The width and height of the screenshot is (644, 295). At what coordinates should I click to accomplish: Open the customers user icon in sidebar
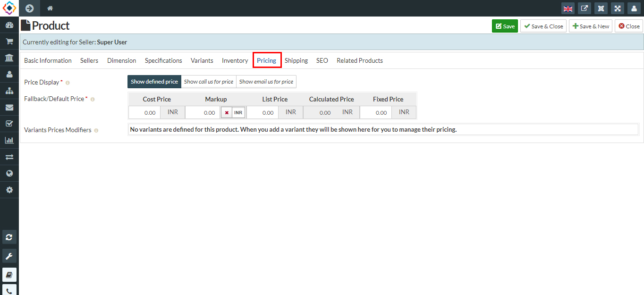coord(9,74)
